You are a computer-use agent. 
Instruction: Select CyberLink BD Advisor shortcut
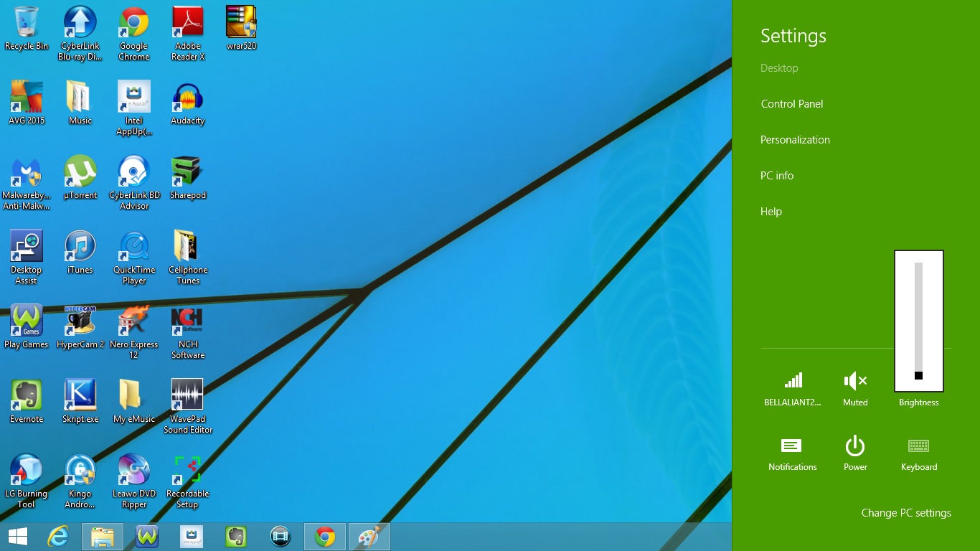tap(134, 183)
